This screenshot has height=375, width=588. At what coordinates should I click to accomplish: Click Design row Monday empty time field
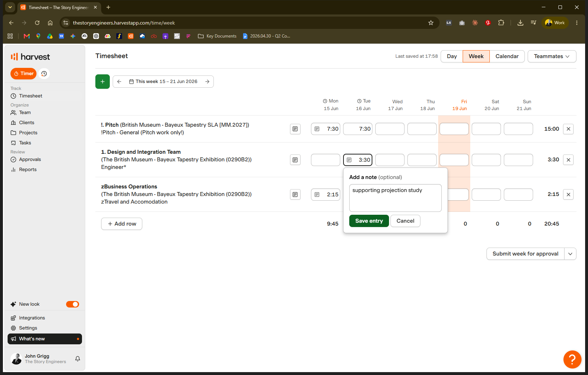click(325, 160)
